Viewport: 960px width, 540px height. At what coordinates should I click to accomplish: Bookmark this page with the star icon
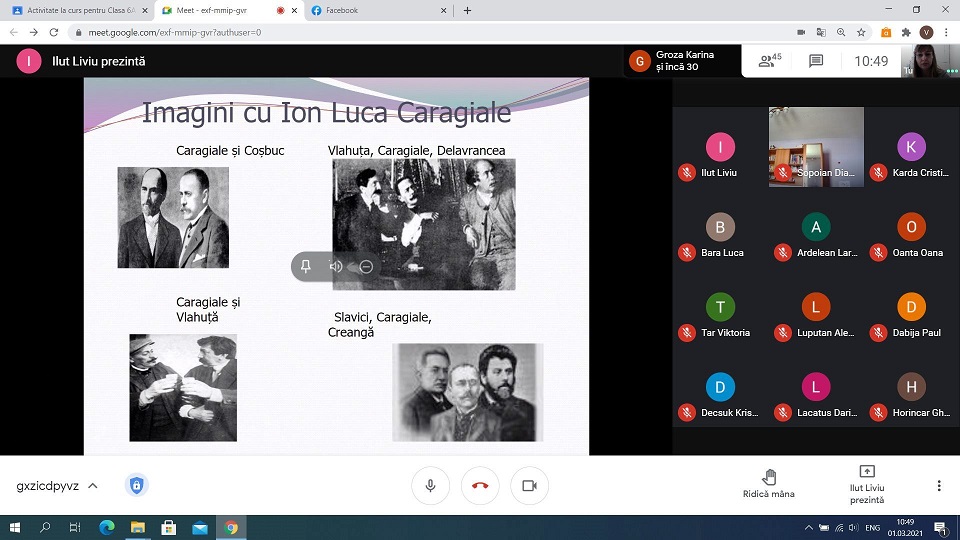[863, 32]
